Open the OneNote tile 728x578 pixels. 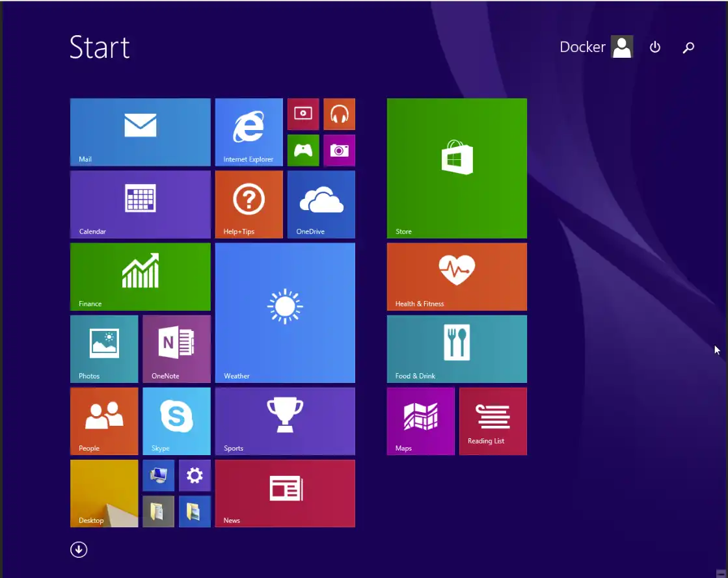(x=176, y=348)
